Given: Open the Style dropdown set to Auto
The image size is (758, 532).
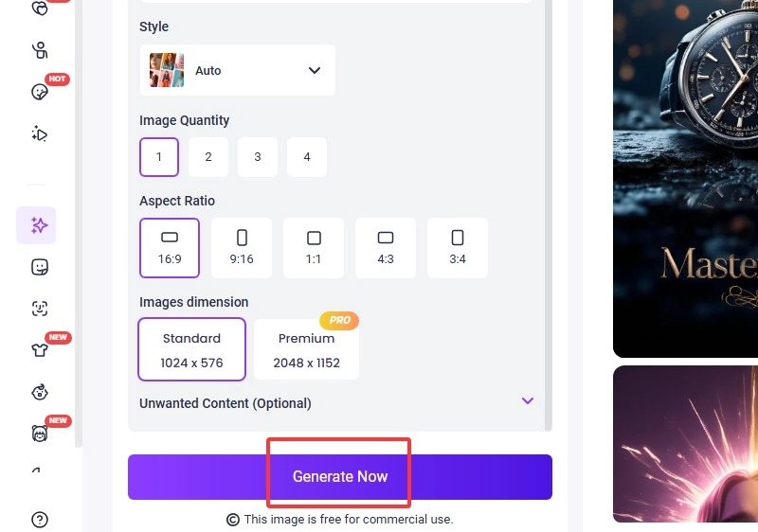Looking at the screenshot, I should coord(237,70).
